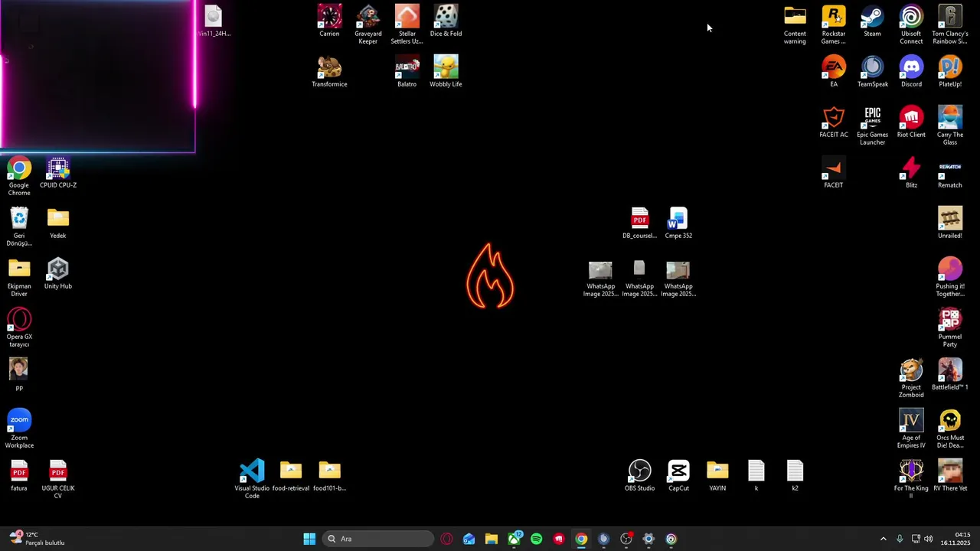980x551 pixels.
Task: Launch Discord from the desktop
Action: pos(911,71)
